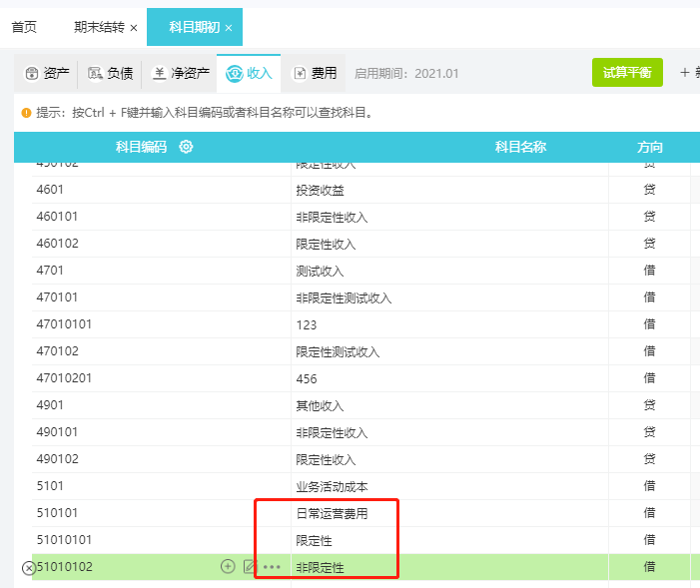Select account code 51010102
This screenshot has width=700, height=588.
coord(64,567)
